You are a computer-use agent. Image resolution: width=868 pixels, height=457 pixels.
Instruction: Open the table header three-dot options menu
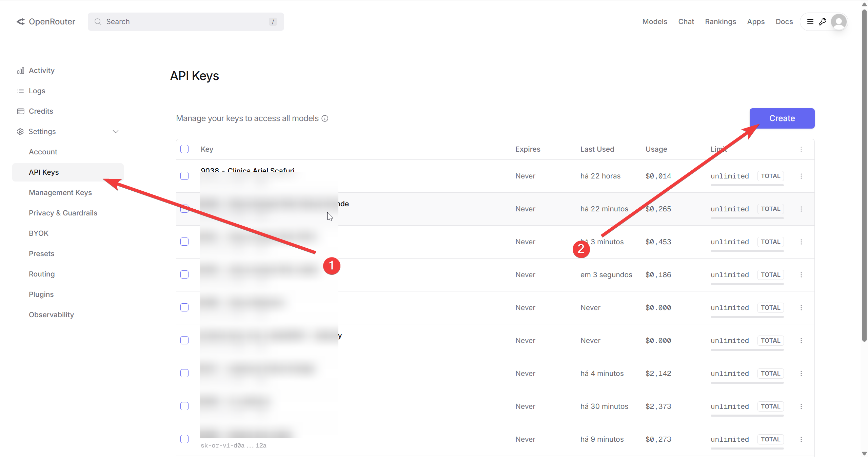coord(801,149)
